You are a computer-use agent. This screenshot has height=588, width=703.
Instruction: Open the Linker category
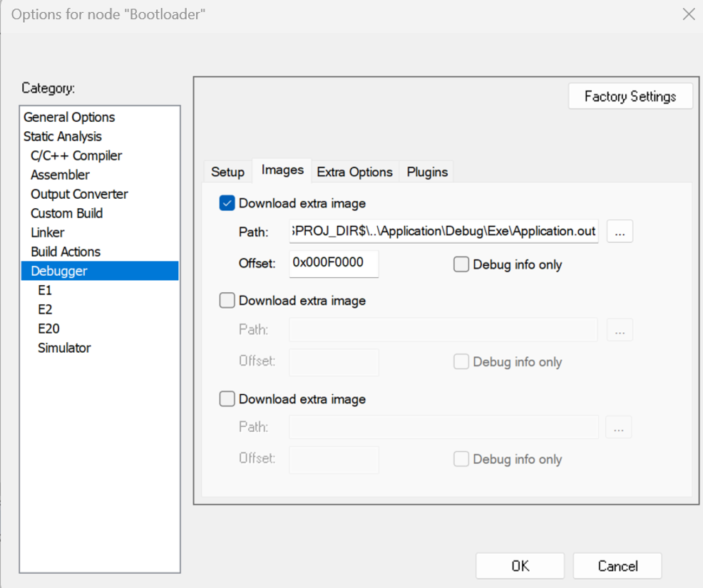pyautogui.click(x=48, y=232)
